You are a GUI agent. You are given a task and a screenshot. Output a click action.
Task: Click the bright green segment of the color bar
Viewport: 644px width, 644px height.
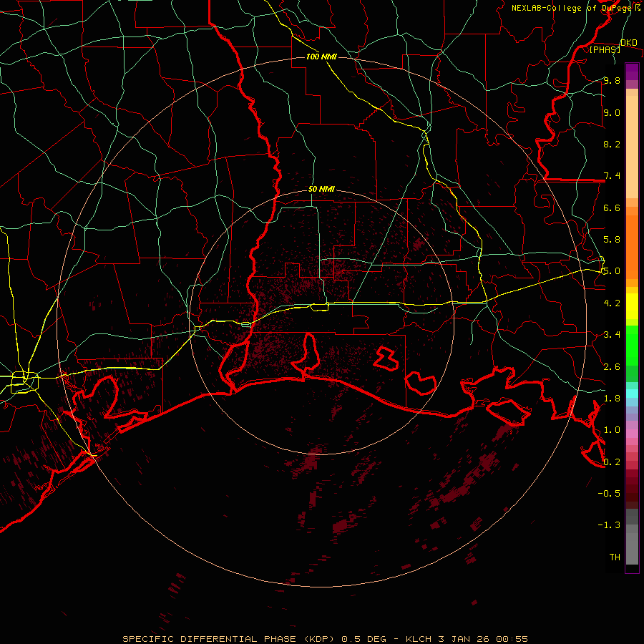click(632, 346)
